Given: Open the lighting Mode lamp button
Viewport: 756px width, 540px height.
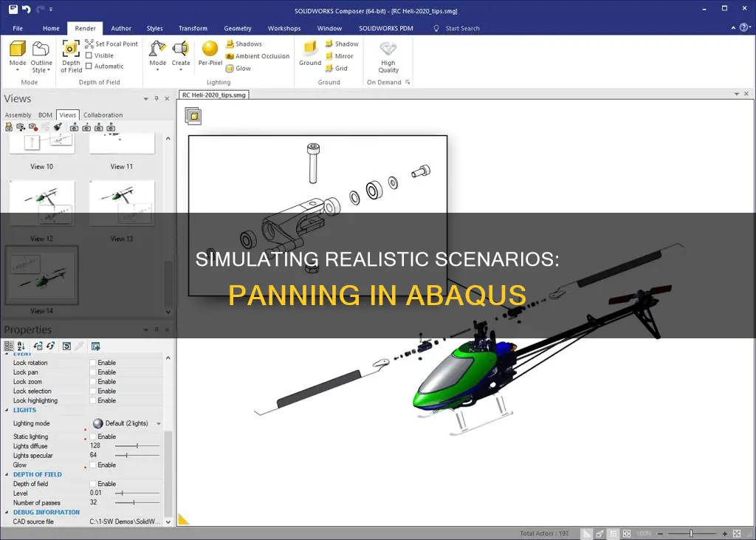Looking at the screenshot, I should 158,56.
